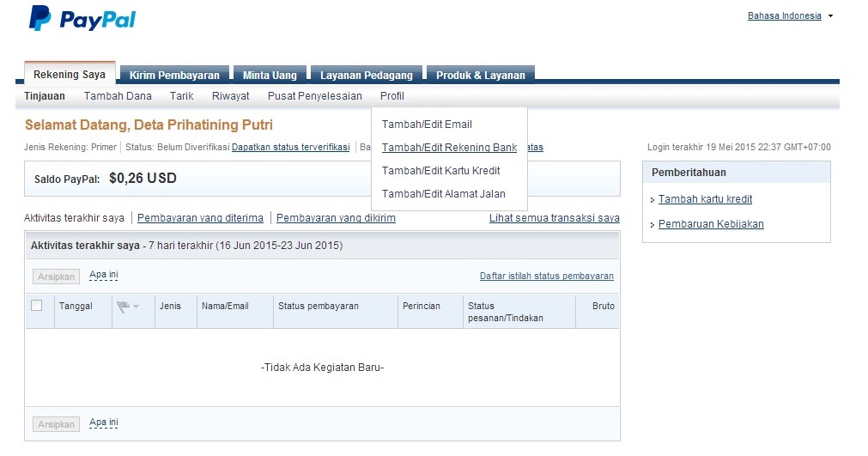Open Pembaruan Kebijakan notification link
Image resolution: width=868 pixels, height=456 pixels.
[711, 223]
